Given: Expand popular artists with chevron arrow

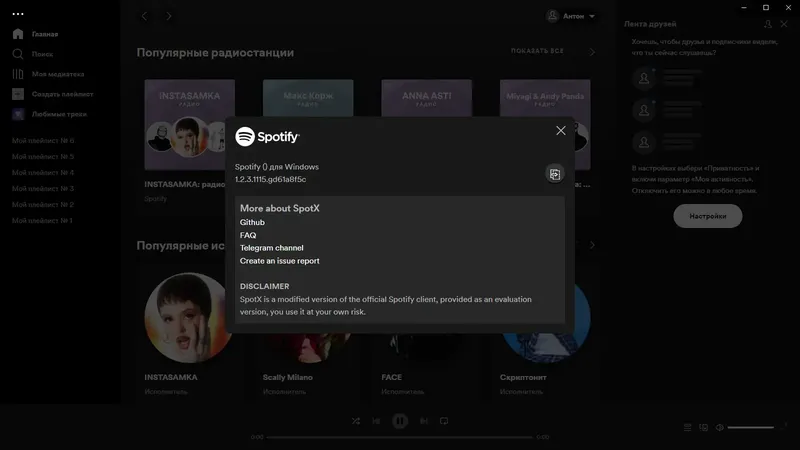Looking at the screenshot, I should pyautogui.click(x=592, y=245).
